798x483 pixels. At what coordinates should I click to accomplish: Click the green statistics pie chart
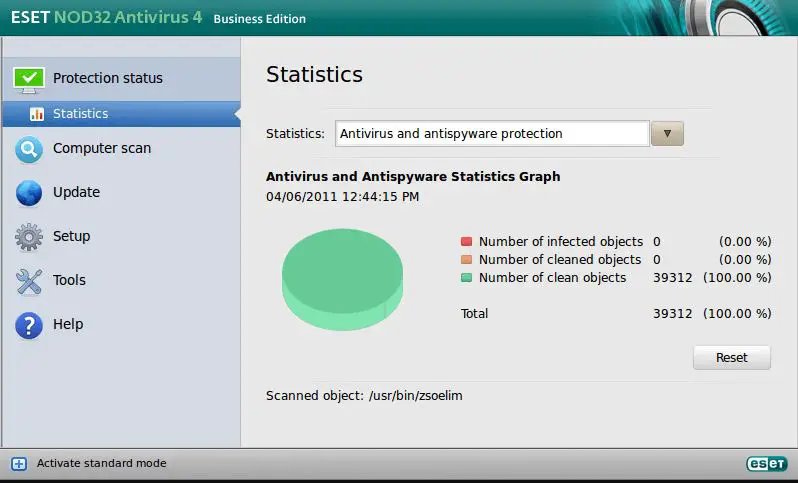coord(342,276)
